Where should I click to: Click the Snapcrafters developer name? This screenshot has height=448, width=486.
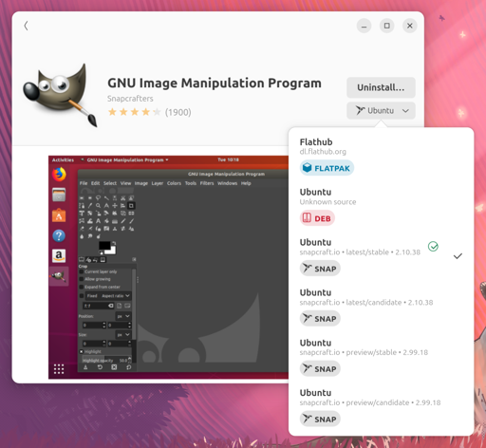[130, 99]
